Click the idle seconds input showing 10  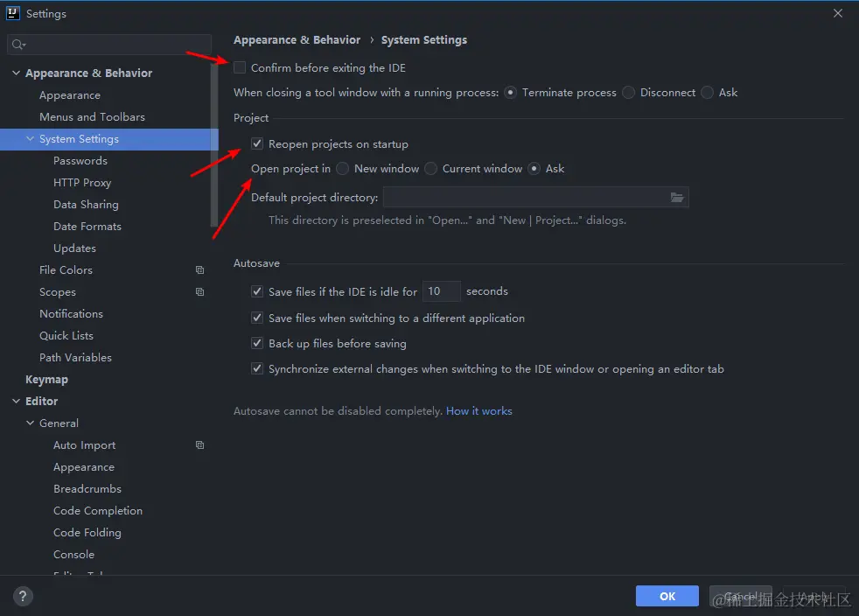(441, 291)
